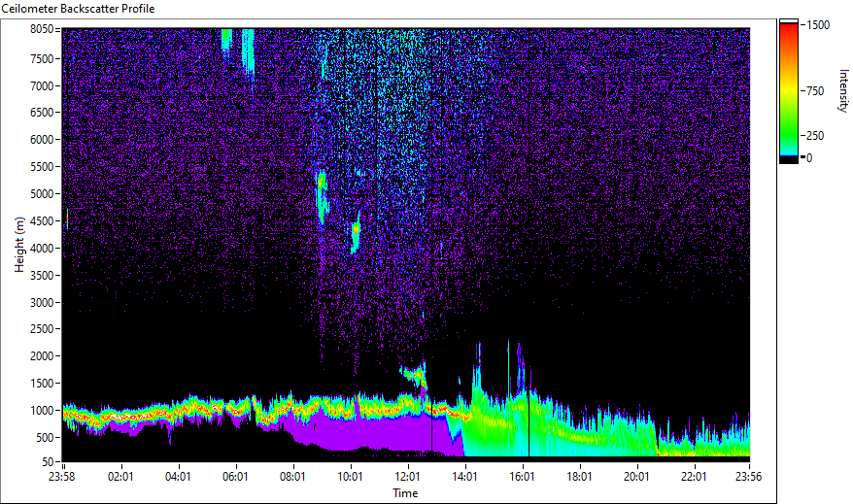Select the 1500 intensity scale label
The height and width of the screenshot is (504, 853).
click(x=818, y=25)
